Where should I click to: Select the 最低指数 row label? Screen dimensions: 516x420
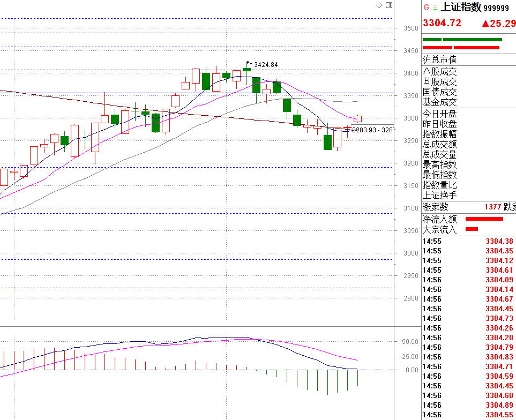[x=440, y=175]
